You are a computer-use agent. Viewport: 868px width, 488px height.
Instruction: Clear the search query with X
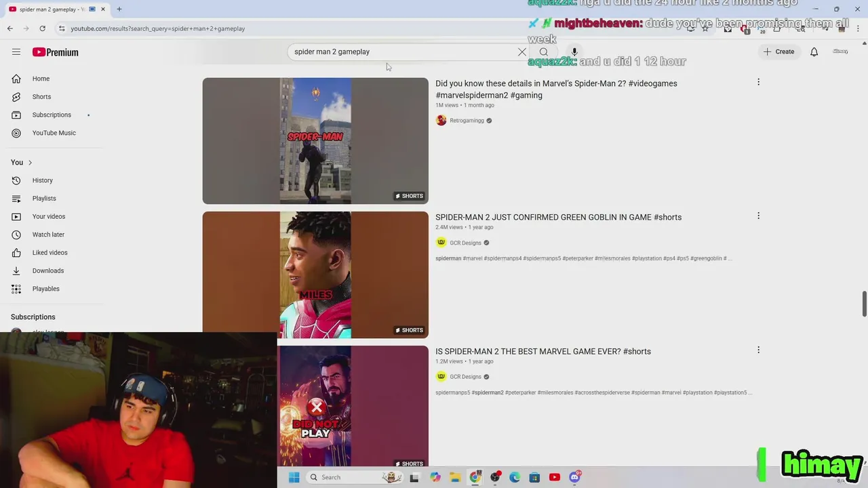(522, 52)
